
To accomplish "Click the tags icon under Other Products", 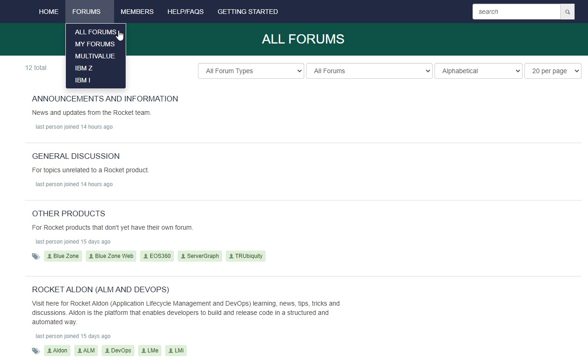I will (x=36, y=256).
